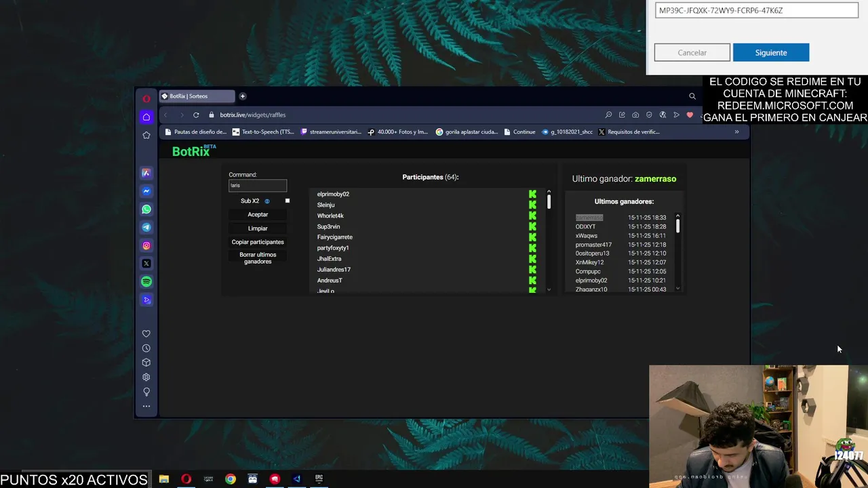Screen dimensions: 868x488
Task: Click the Aceptar button
Action: click(x=258, y=215)
